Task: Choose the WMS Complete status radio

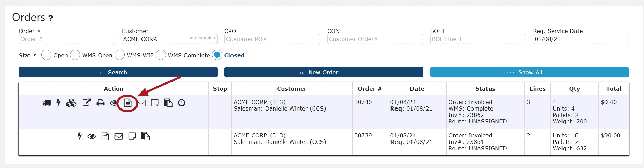Action: click(x=161, y=55)
